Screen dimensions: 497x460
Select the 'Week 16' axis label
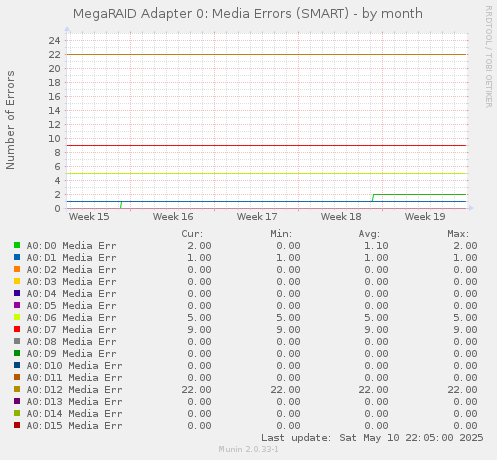pyautogui.click(x=173, y=217)
